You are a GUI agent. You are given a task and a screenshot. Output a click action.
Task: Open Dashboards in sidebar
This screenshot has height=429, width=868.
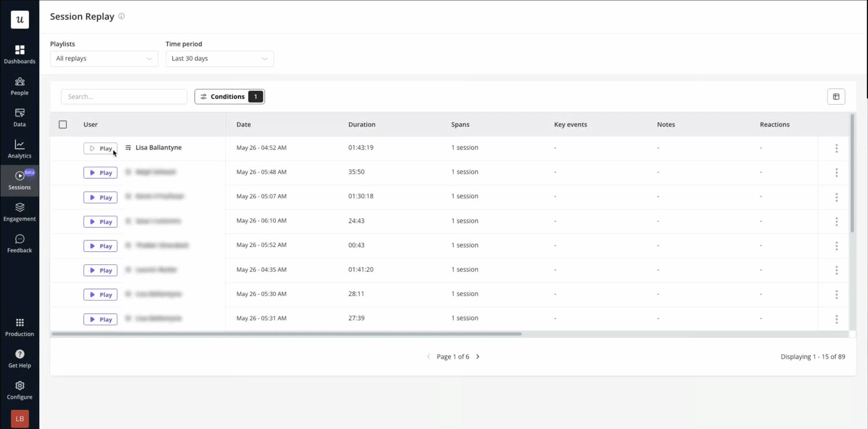20,54
